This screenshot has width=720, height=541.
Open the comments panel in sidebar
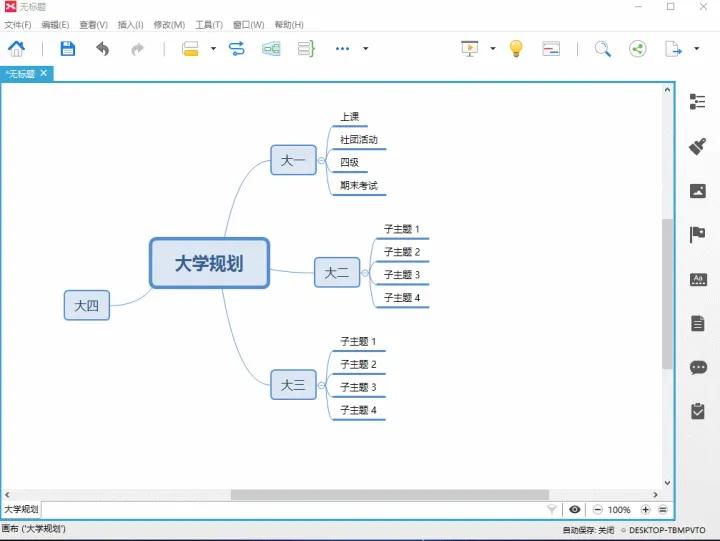[698, 367]
